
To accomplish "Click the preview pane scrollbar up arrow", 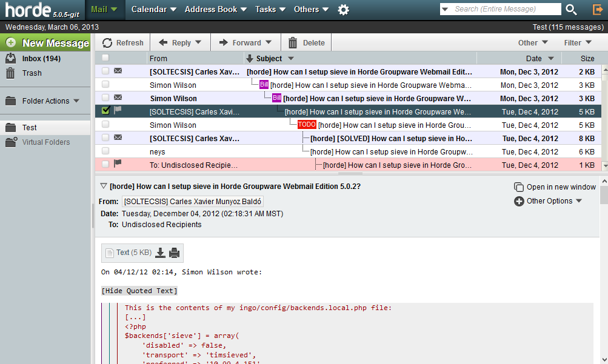I will pyautogui.click(x=604, y=181).
